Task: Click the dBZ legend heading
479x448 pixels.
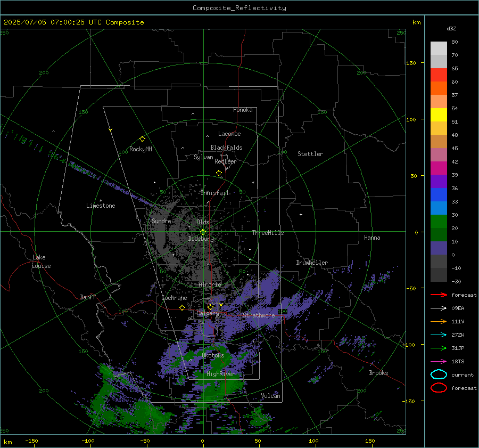Action: (451, 29)
